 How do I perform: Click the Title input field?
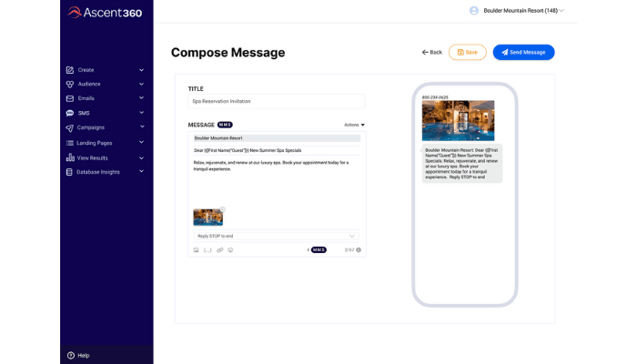pos(276,102)
